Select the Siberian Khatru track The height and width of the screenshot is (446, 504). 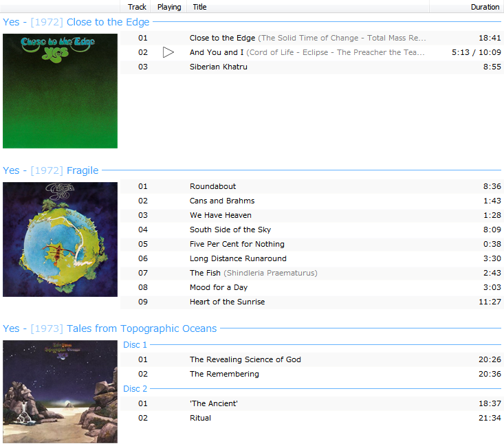pos(312,67)
